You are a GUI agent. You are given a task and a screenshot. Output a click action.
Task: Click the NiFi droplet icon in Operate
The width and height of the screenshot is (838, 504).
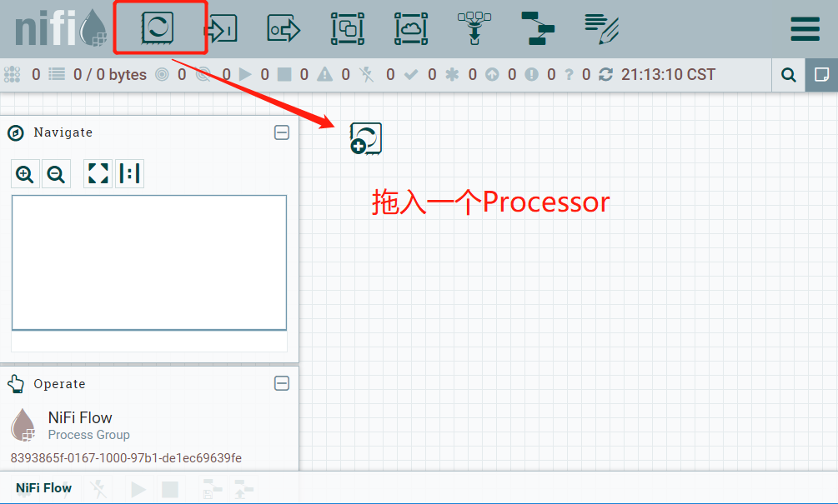(x=23, y=425)
